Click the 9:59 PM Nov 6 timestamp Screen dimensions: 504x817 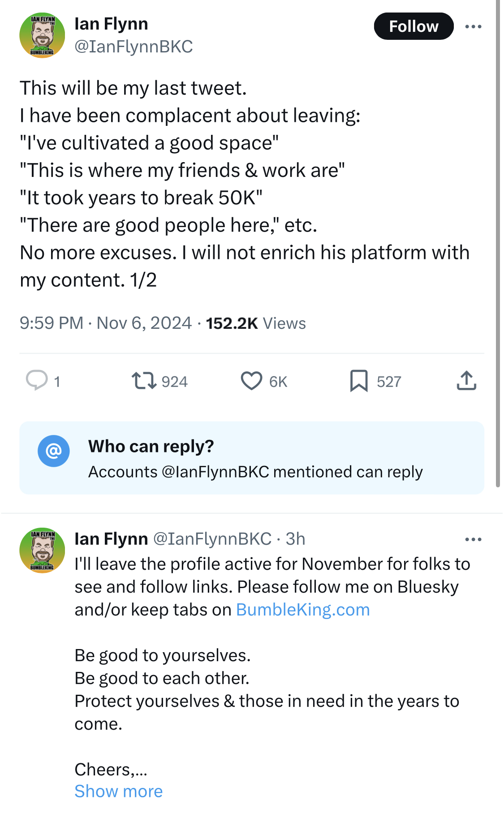point(105,323)
